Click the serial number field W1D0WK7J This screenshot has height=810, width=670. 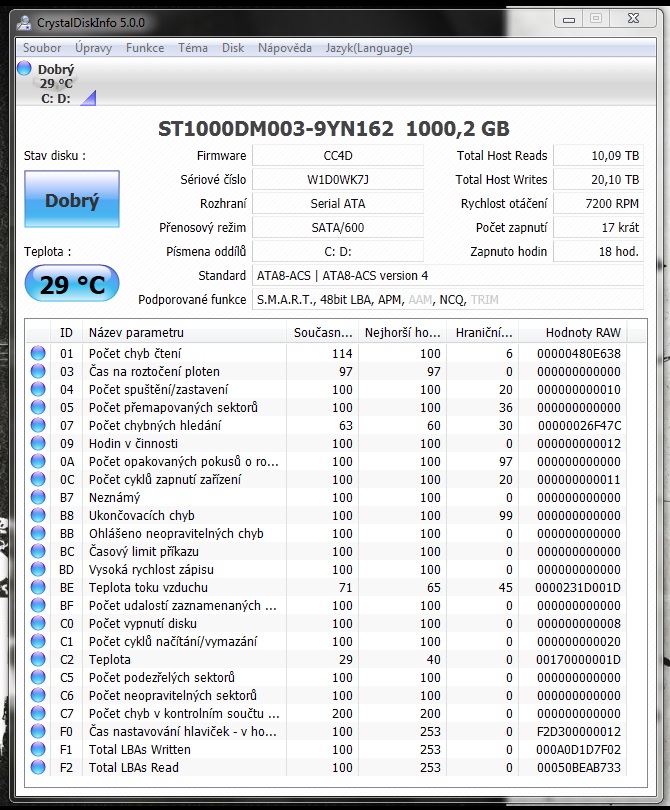pyautogui.click(x=338, y=180)
